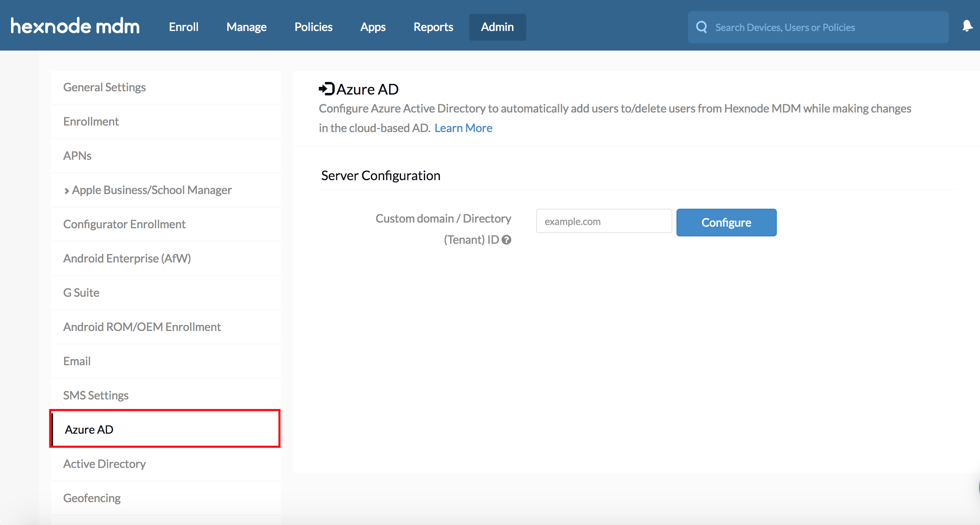Screen dimensions: 980x525
Task: Open Email settings in sidebar
Action: (166, 361)
